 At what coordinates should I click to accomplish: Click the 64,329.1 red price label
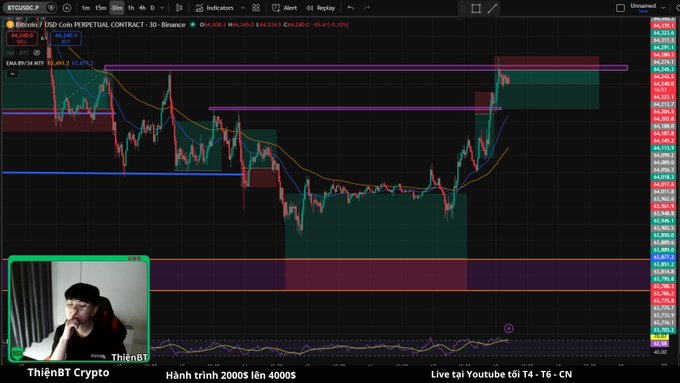click(x=664, y=26)
